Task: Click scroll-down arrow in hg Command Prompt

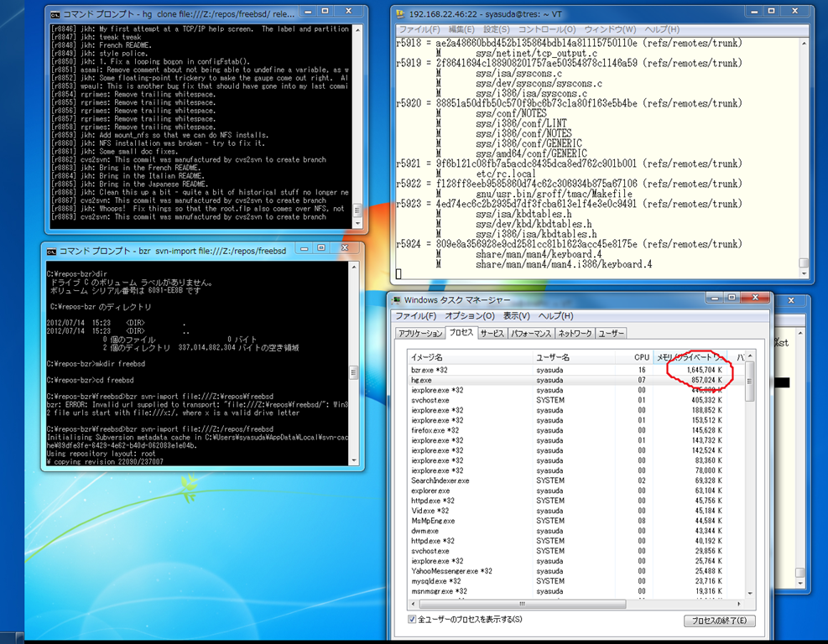Action: (x=357, y=224)
